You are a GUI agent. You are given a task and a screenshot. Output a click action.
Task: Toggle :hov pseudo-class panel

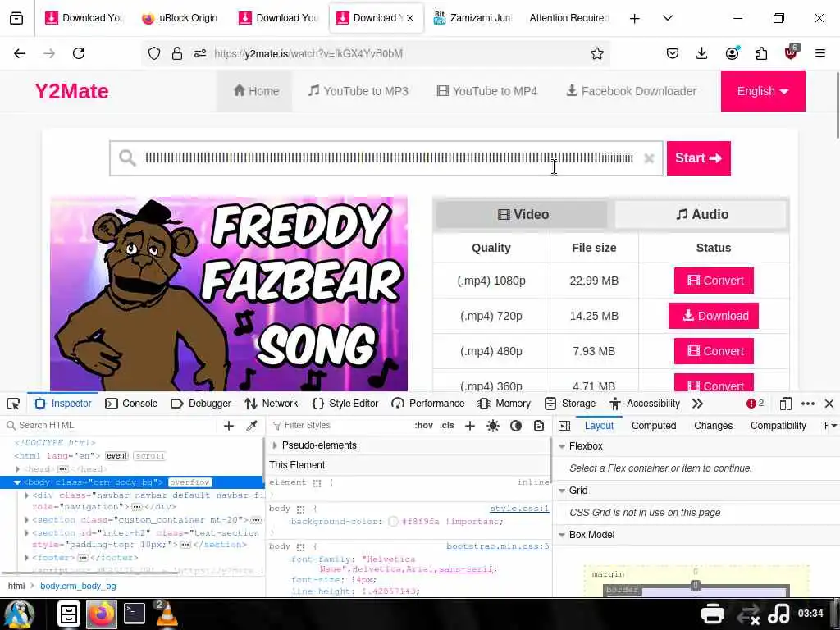pos(424,426)
